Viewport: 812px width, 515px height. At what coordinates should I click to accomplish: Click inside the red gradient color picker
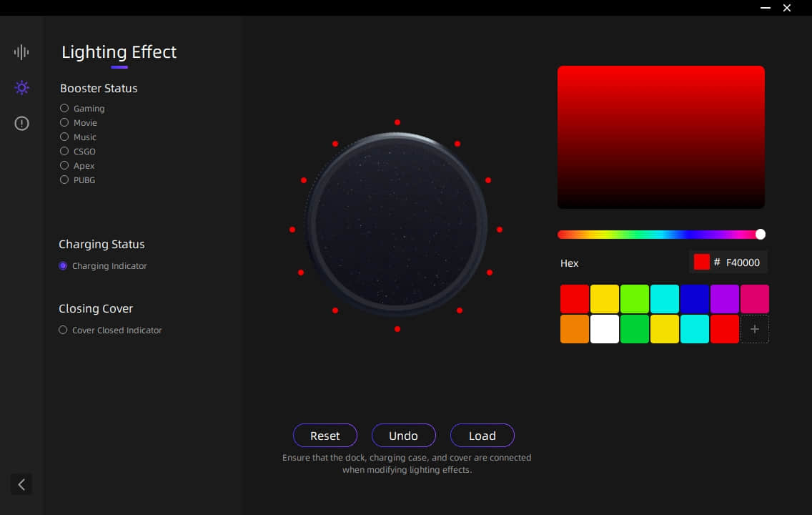click(660, 137)
